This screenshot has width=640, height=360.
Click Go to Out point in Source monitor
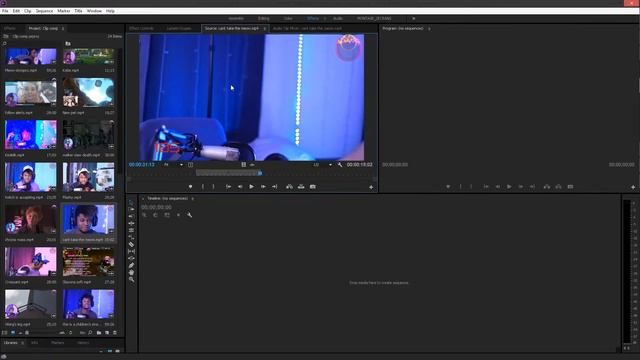275,187
